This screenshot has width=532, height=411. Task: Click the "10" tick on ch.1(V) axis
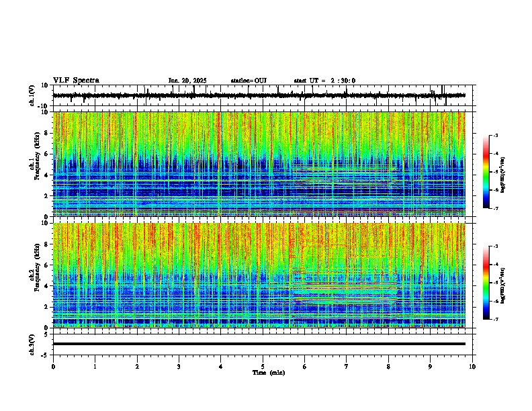45,85
